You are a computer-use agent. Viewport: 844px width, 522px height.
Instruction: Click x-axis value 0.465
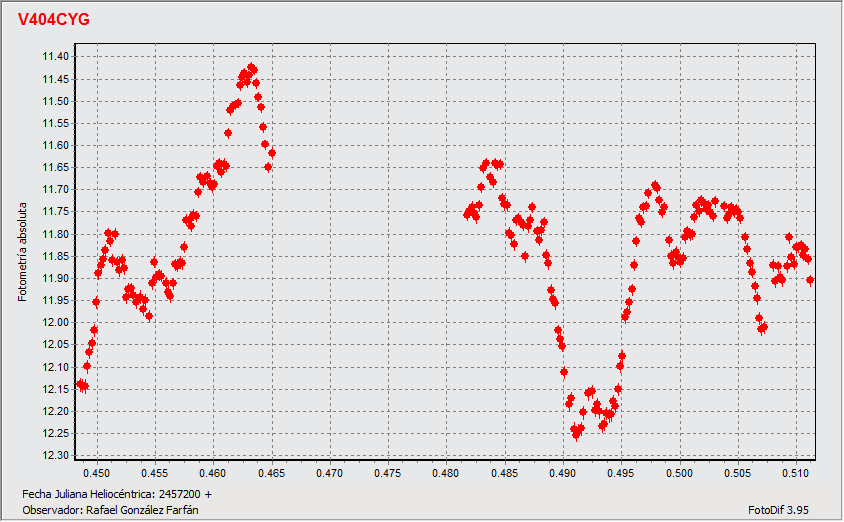point(272,473)
